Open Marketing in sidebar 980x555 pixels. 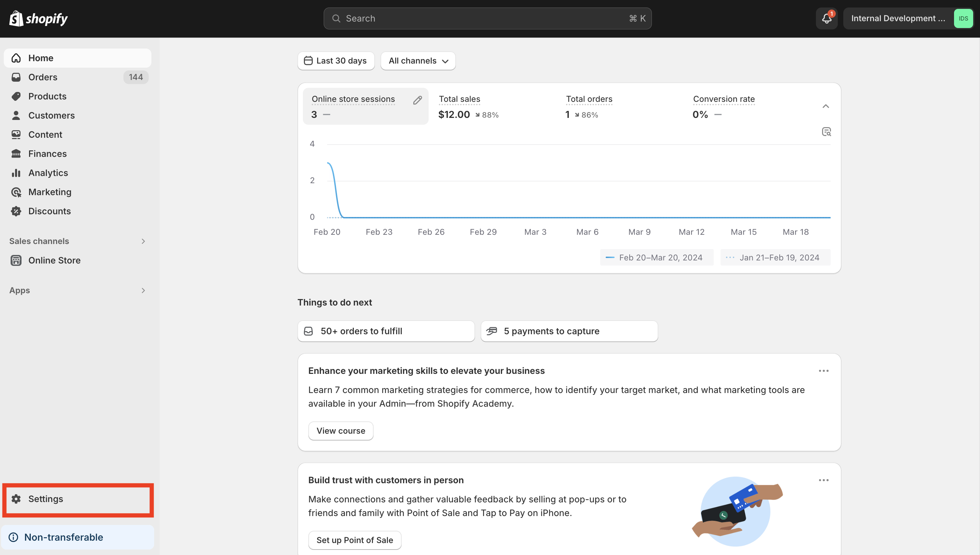point(77,192)
